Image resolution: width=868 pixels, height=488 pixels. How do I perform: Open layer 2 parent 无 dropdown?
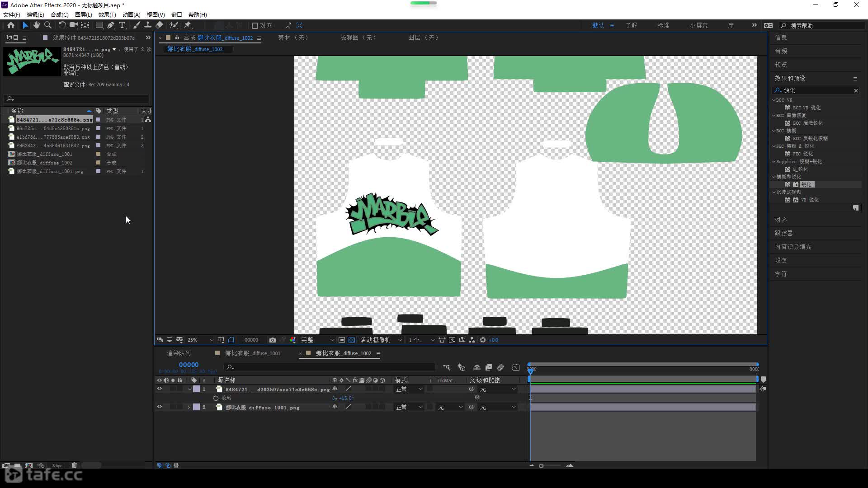click(x=497, y=407)
